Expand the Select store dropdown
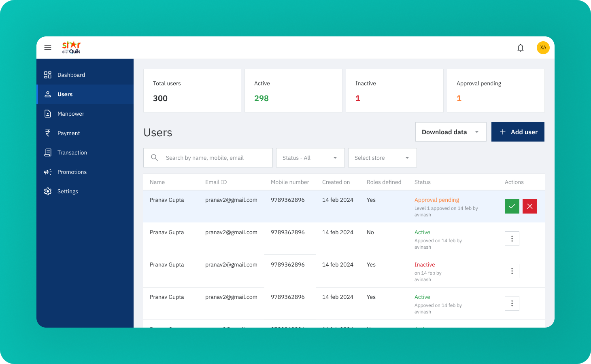Viewport: 591px width, 364px height. coord(382,158)
